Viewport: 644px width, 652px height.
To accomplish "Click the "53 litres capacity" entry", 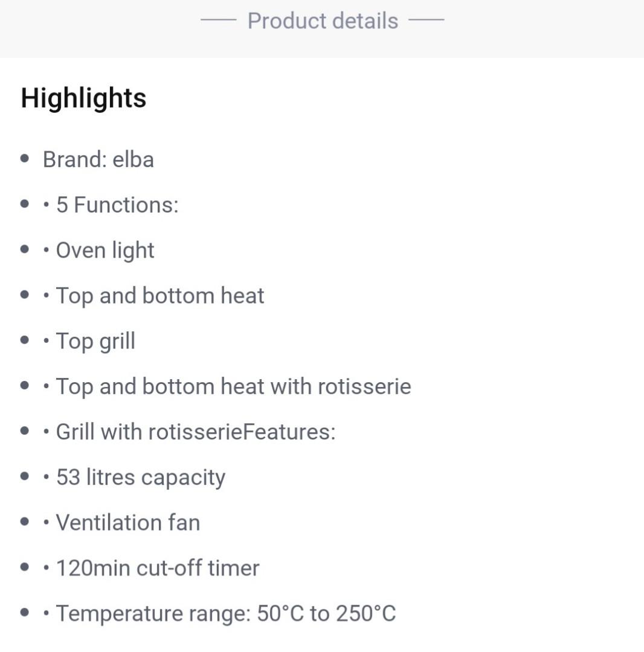I will (140, 478).
